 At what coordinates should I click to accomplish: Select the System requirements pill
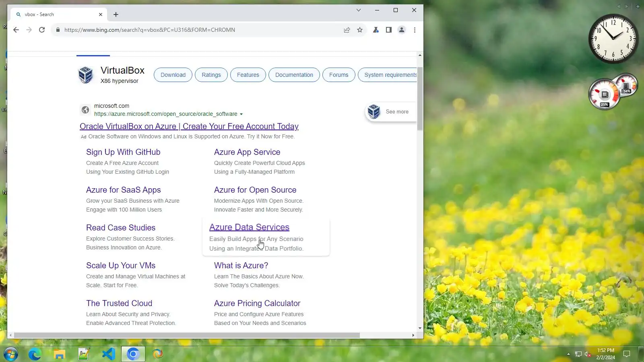pos(388,75)
